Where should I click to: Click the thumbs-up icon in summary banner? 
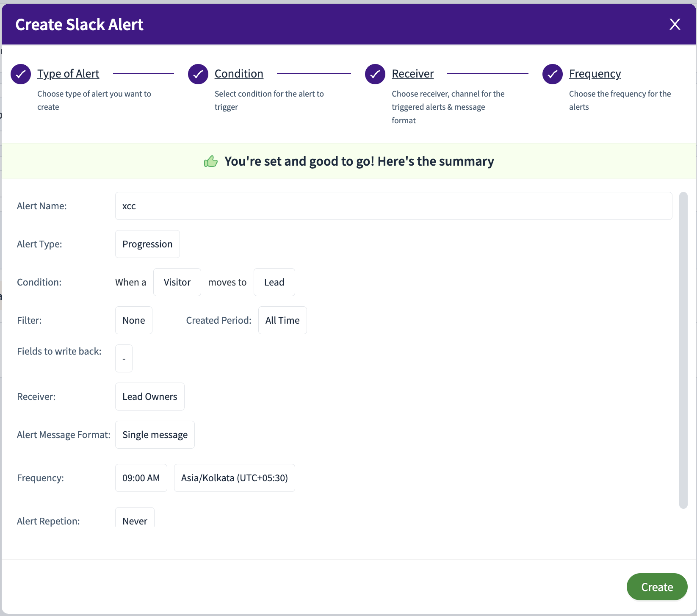point(211,161)
